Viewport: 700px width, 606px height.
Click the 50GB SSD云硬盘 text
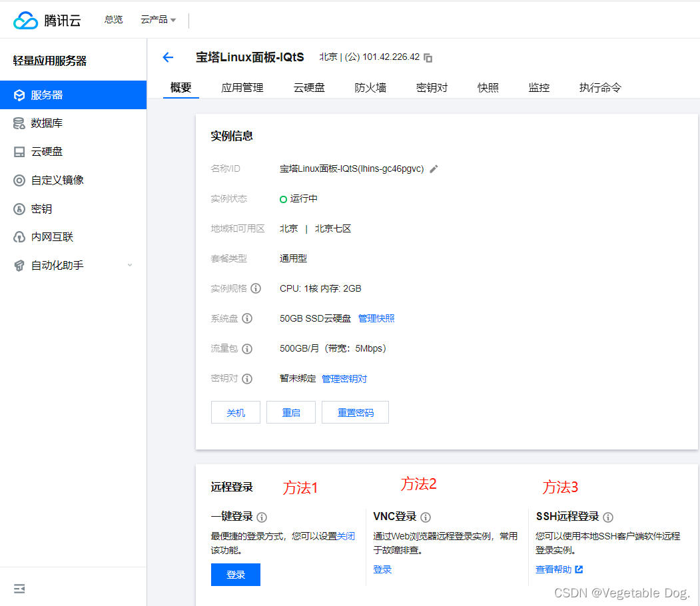[x=315, y=318]
